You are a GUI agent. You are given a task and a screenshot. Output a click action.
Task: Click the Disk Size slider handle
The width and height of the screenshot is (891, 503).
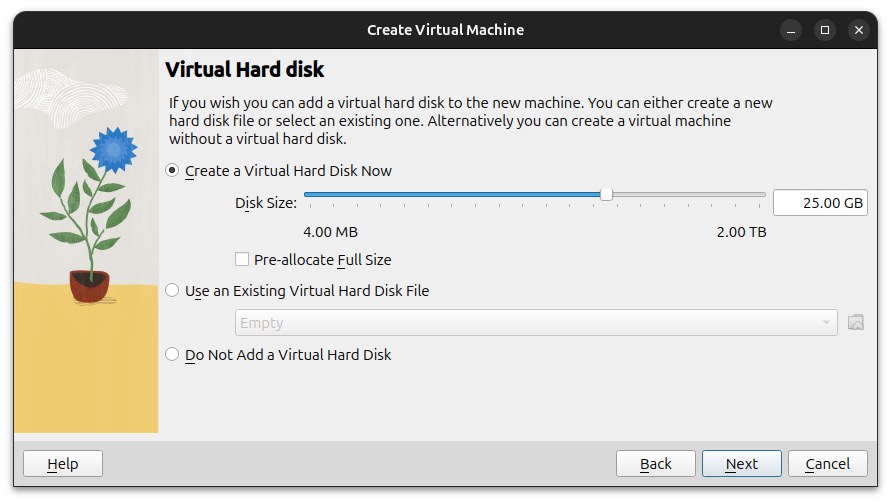tap(606, 194)
